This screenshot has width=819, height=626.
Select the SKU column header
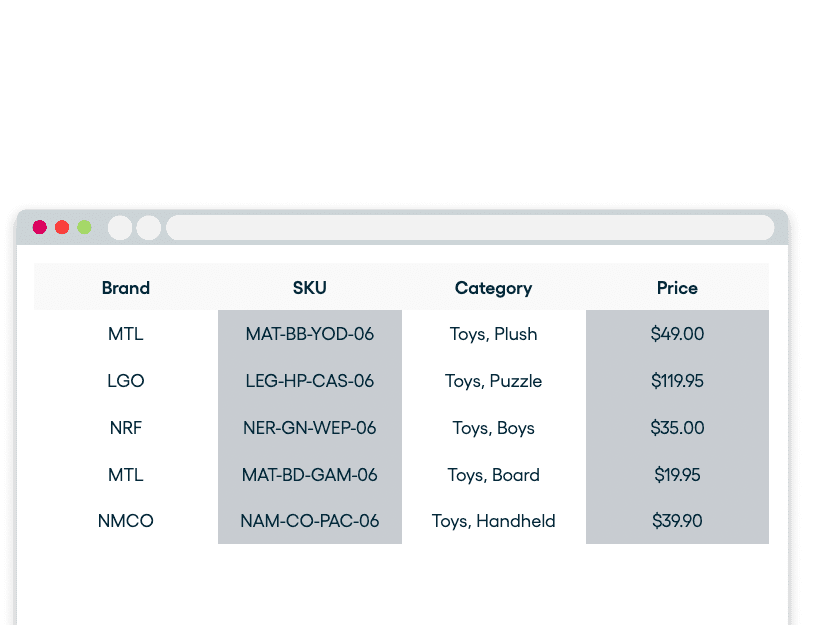310,288
